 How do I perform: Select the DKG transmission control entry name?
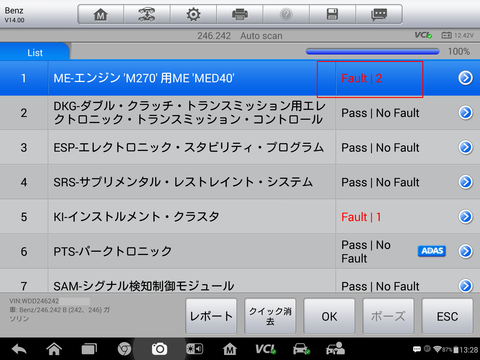click(189, 113)
